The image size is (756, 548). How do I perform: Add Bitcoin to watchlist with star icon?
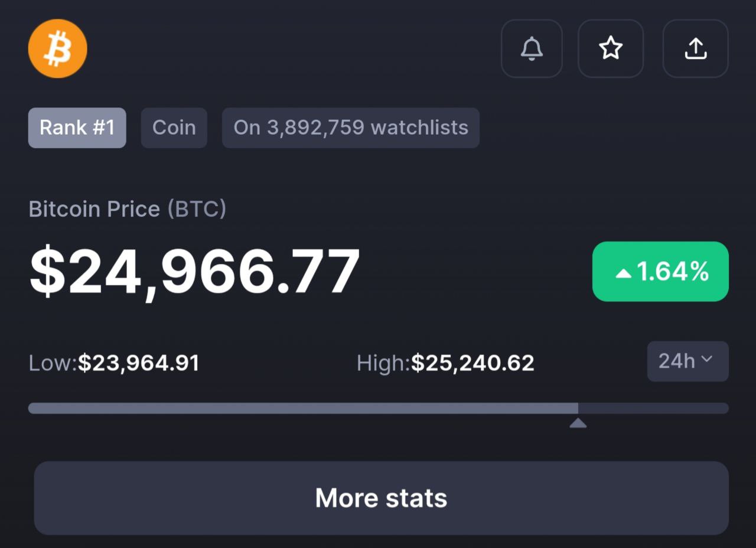611,48
